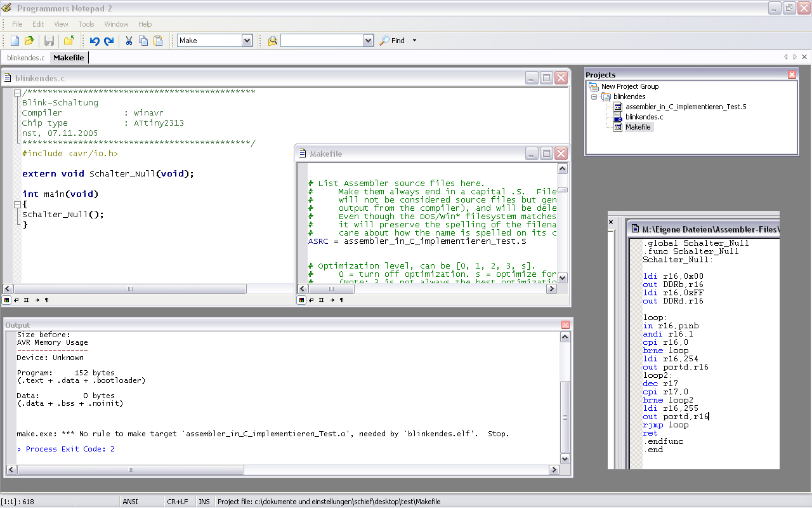Viewport: 812px width, 508px height.
Task: Click the Open file toolbar icon
Action: pyautogui.click(x=29, y=41)
